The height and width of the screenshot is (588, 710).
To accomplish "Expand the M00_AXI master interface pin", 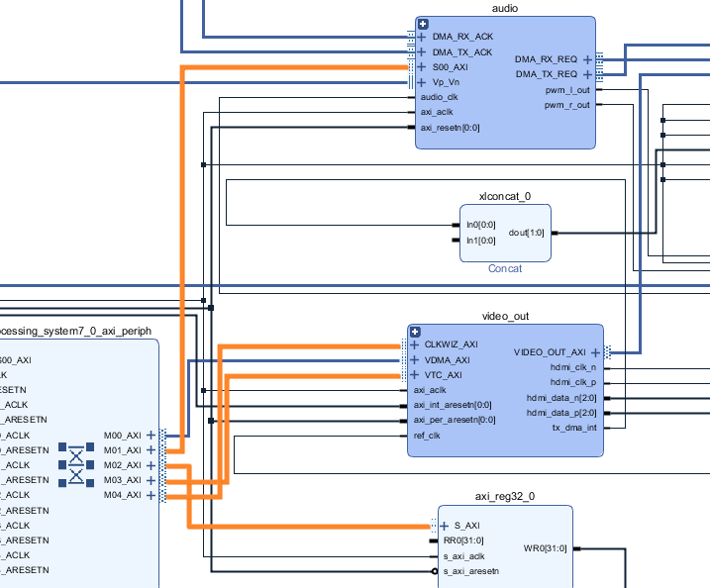I will [x=151, y=435].
